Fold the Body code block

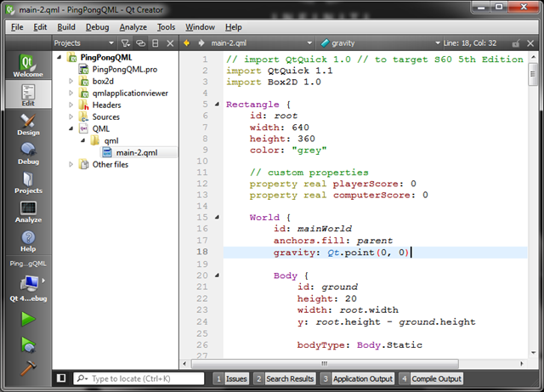tap(218, 276)
